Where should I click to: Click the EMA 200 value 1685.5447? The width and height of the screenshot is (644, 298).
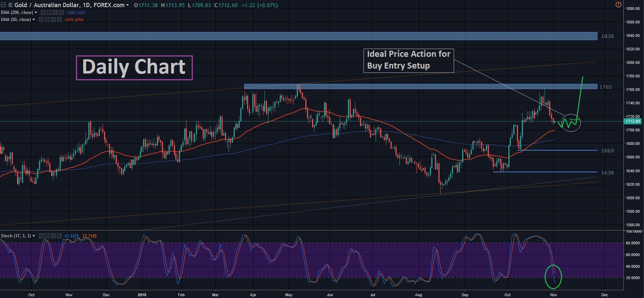click(76, 12)
